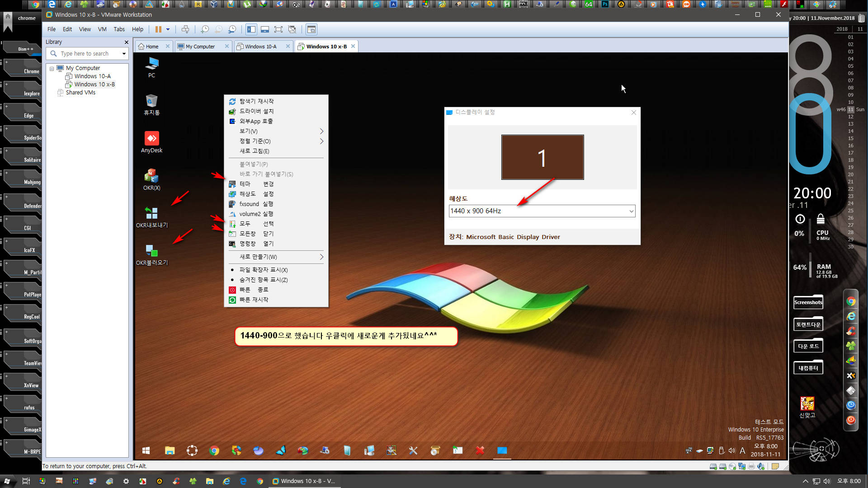The width and height of the screenshot is (868, 488).
Task: Take a snapshot of this virtual machine
Action: pos(205,29)
